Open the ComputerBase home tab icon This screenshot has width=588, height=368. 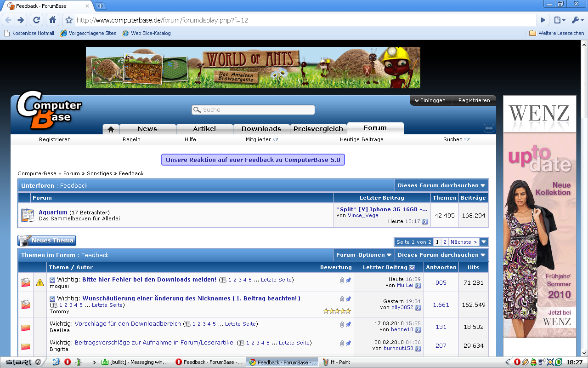[x=111, y=129]
